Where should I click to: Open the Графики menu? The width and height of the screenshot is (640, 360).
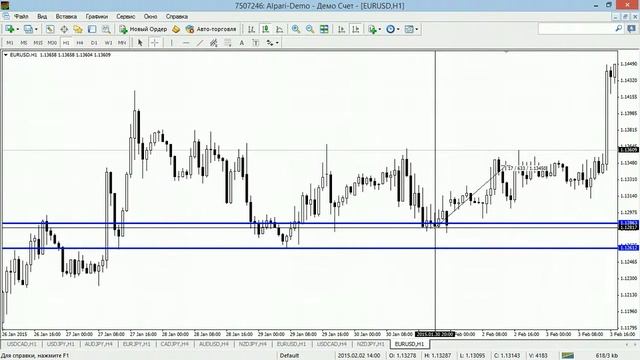[97, 17]
